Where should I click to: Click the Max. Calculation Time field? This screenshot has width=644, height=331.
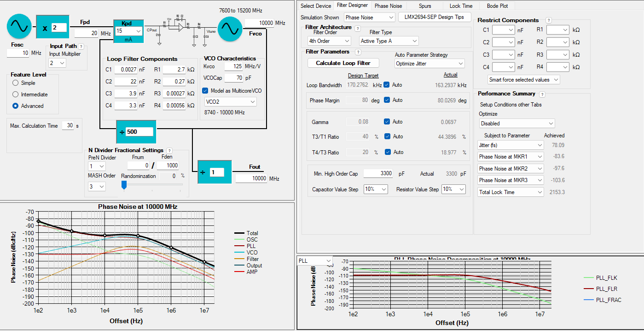tap(68, 125)
